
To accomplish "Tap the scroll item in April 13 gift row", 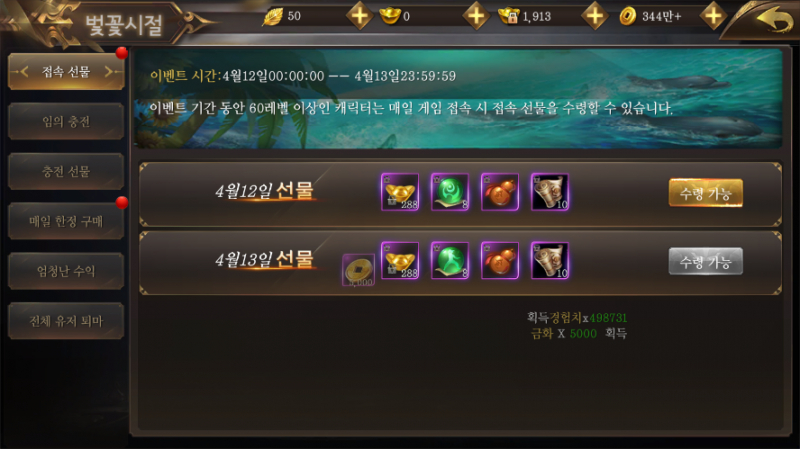I will [550, 260].
